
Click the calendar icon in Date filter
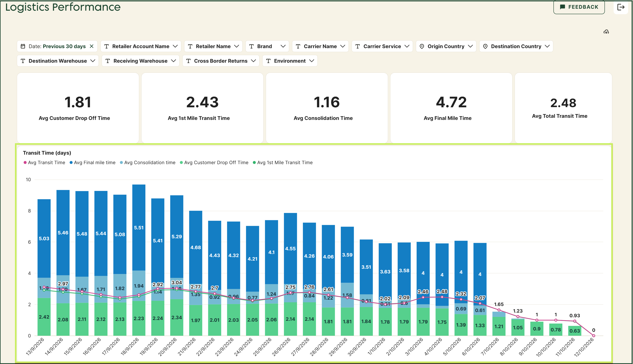(23, 46)
